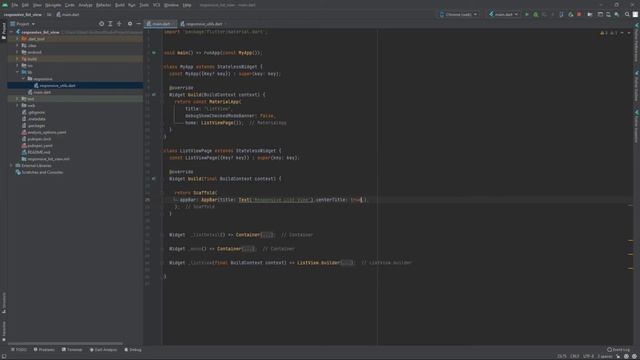Open the Flutter Inspector side panel
Viewport: 640px width, 360px height.
coord(636,127)
